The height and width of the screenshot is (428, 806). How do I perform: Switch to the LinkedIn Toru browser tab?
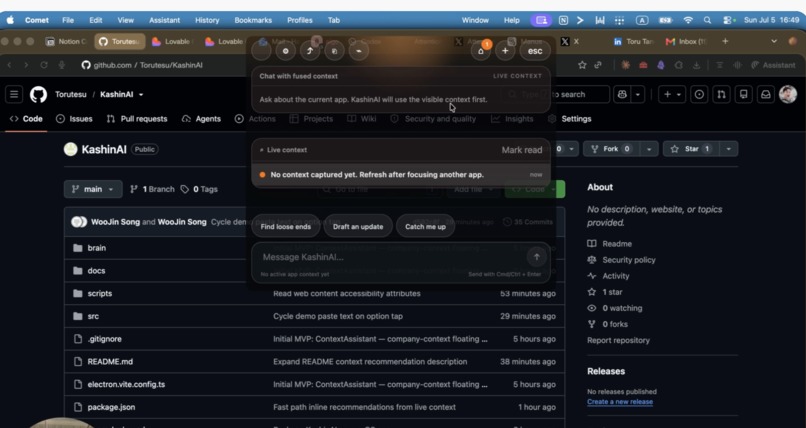[634, 41]
